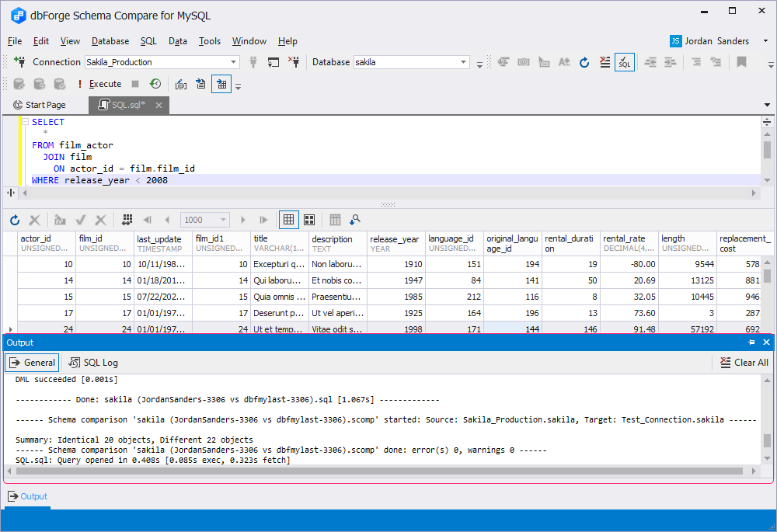Select the SQL.sql document tab
This screenshot has width=777, height=532.
tap(128, 105)
